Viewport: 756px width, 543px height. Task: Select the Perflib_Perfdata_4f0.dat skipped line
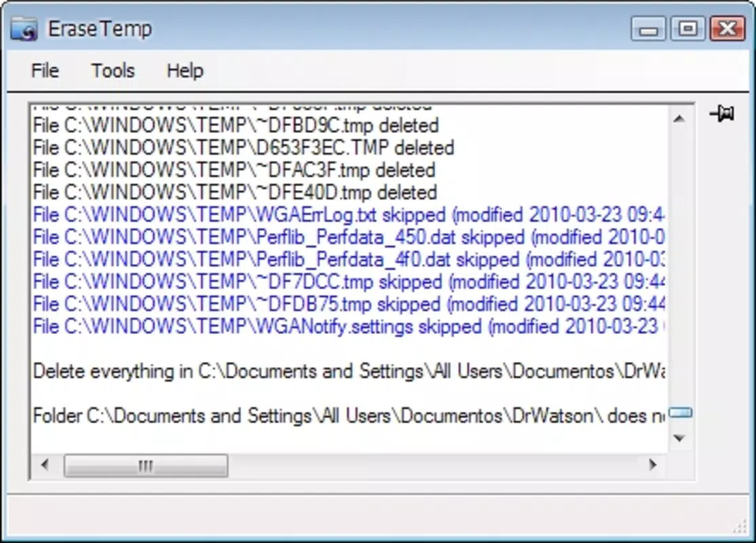click(x=349, y=259)
